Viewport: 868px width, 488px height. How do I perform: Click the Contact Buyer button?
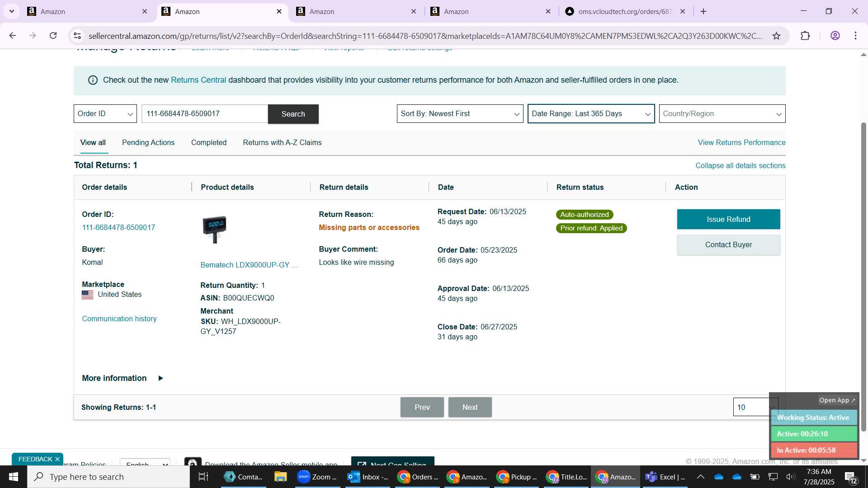728,244
